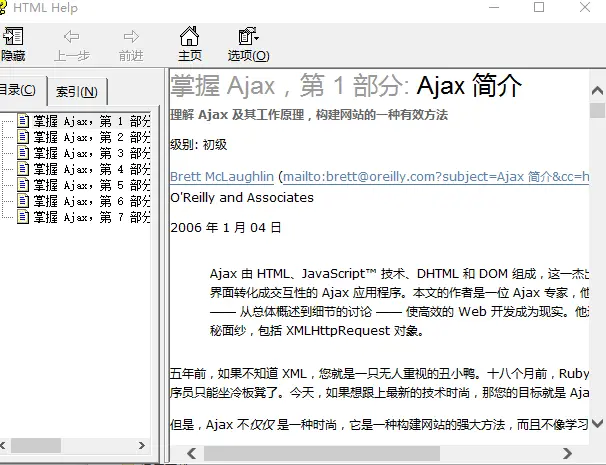This screenshot has width=606, height=465.
Task: Open topic 掌握 Ajax 第 6 部分
Action: click(x=92, y=202)
